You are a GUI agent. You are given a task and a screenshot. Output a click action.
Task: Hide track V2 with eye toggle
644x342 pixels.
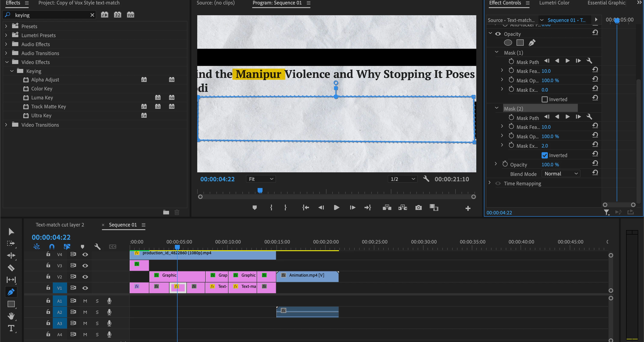click(x=85, y=277)
